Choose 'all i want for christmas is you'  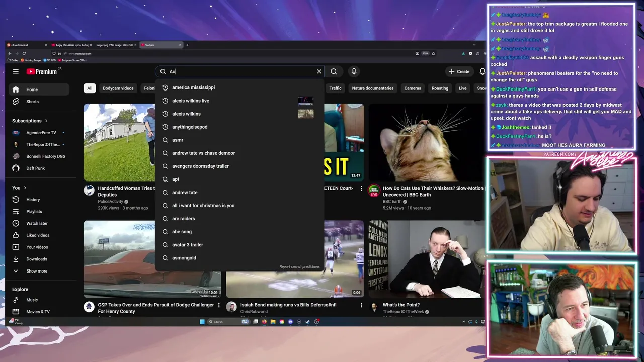click(239, 205)
